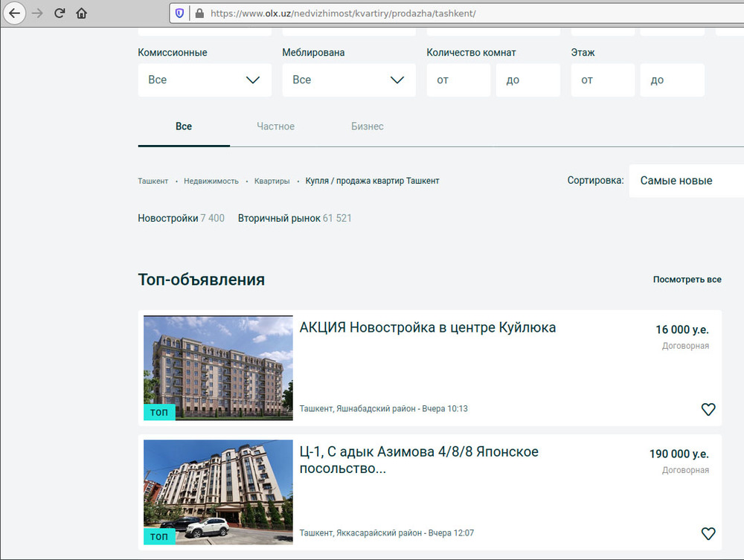This screenshot has height=560, width=744.
Task: Open the Новостройки category link
Action: [168, 219]
